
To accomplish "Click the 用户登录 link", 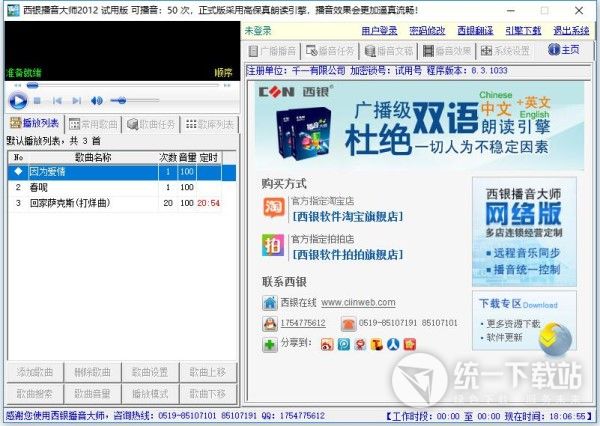I will pos(379,31).
